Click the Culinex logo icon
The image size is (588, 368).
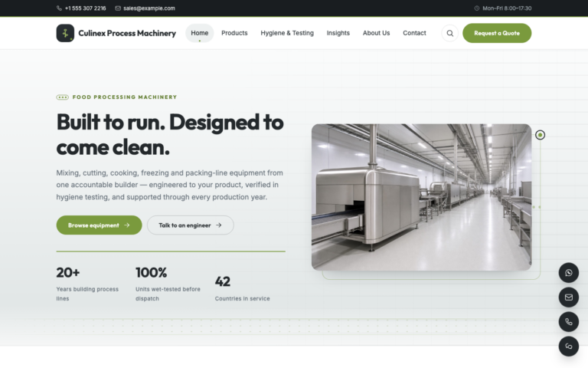click(65, 33)
